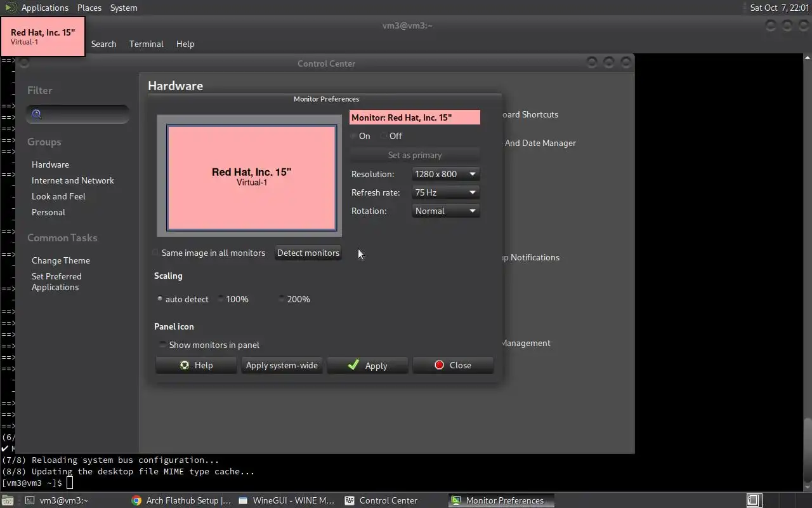
Task: Click the Monitor Preferences taskbar entry
Action: 501,500
